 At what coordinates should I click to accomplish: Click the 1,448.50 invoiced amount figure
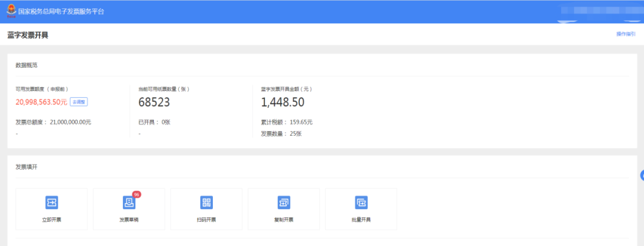click(x=283, y=102)
